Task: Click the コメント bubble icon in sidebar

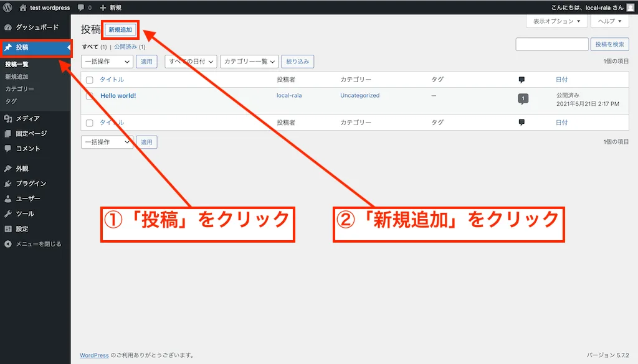Action: 7,148
